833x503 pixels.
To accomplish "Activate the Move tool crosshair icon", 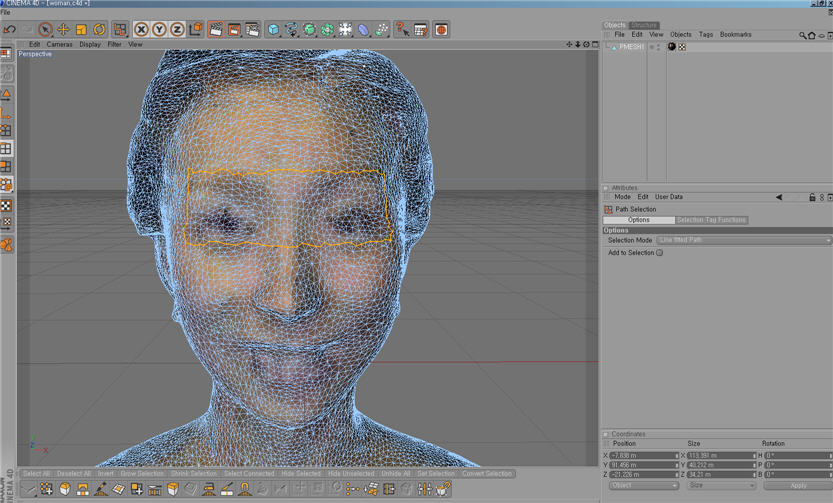I will (63, 30).
